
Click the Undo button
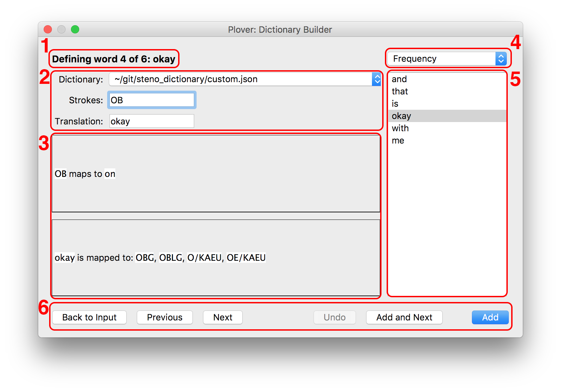click(334, 317)
